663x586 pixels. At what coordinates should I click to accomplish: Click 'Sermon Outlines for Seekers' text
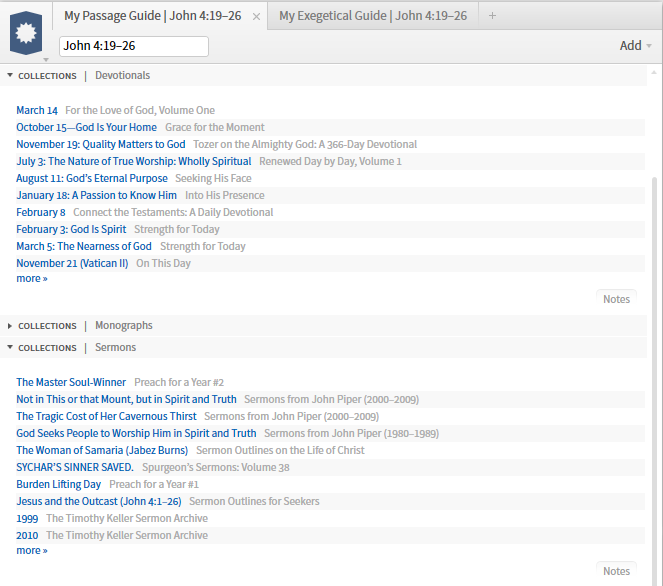(x=254, y=501)
